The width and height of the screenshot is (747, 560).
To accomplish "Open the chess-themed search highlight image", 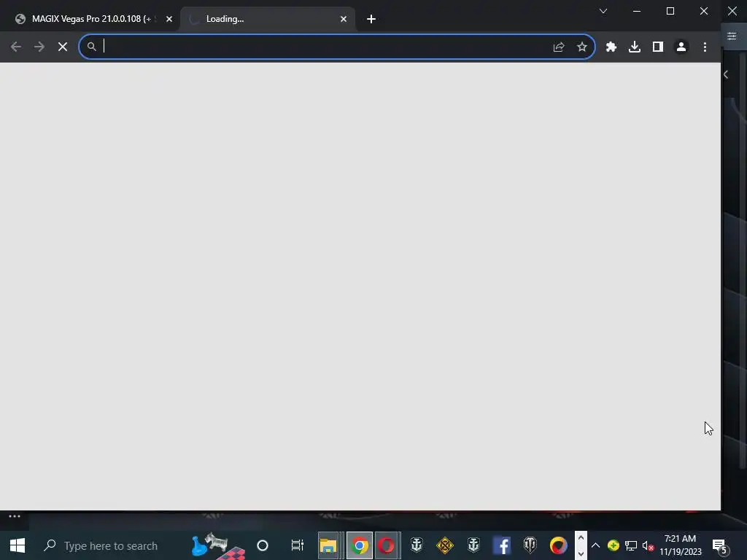I will point(218,546).
